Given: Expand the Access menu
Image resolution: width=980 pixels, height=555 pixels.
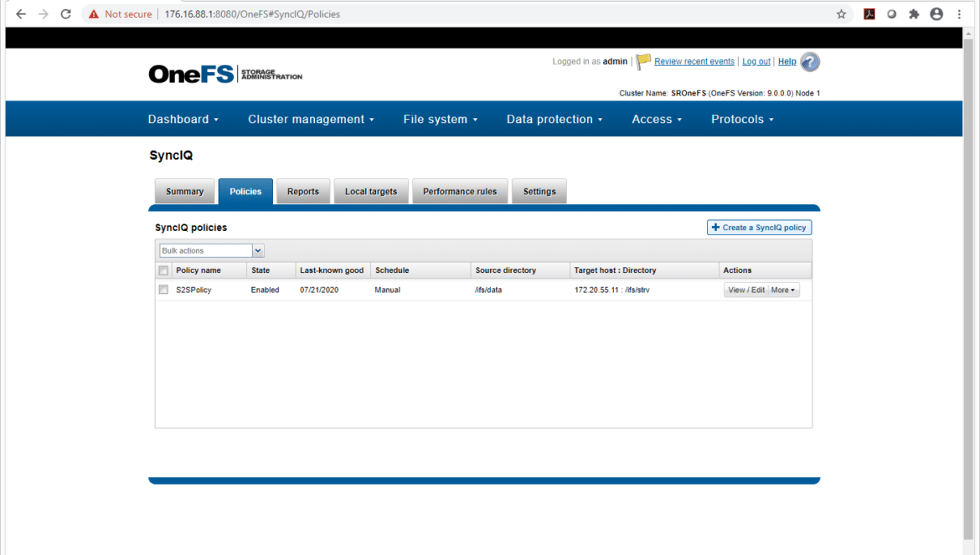Looking at the screenshot, I should (x=656, y=119).
